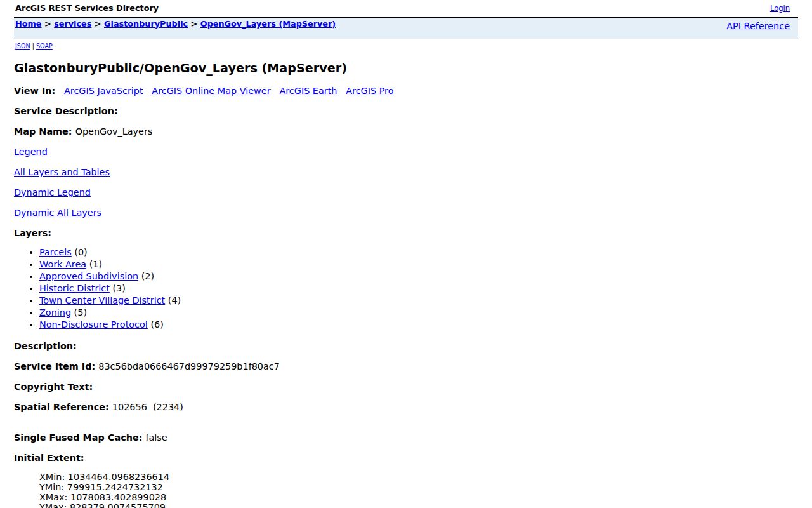
Task: Click Single Fused Map Cache value false
Action: point(156,438)
